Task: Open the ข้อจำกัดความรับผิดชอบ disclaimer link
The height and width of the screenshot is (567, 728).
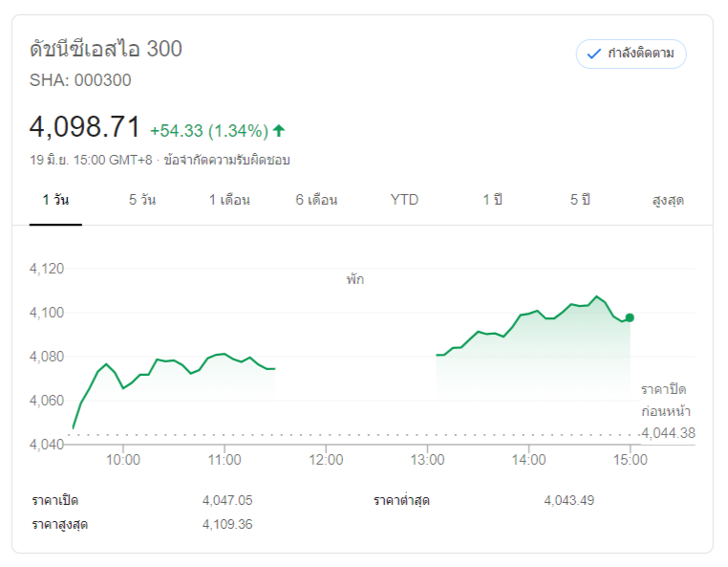Action: [226, 160]
